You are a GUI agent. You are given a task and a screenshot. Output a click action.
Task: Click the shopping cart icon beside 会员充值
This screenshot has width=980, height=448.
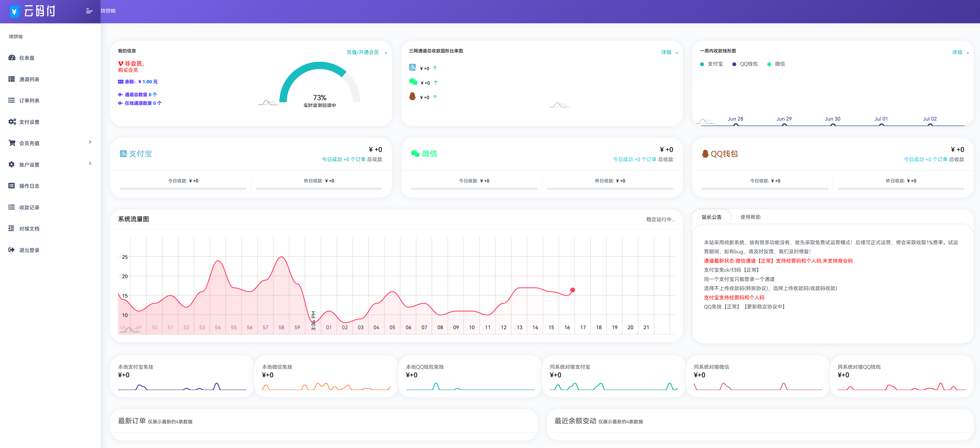[x=12, y=143]
